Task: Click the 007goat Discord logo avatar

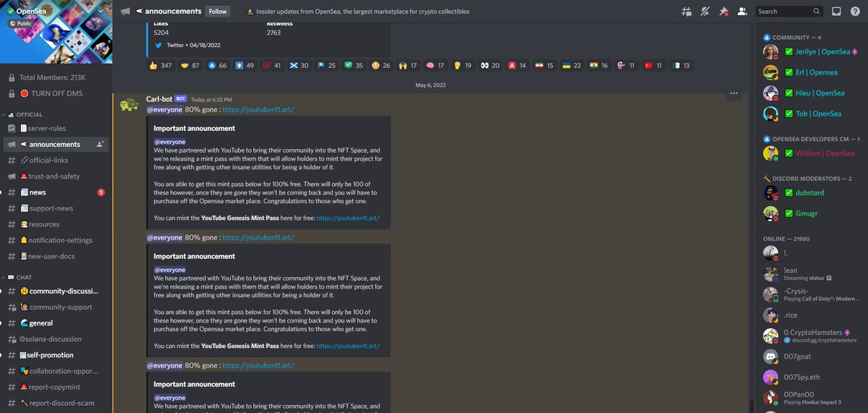Action: pyautogui.click(x=771, y=357)
